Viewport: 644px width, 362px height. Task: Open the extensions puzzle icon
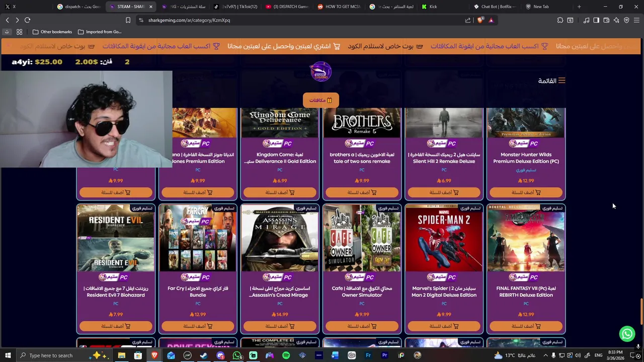[560, 20]
